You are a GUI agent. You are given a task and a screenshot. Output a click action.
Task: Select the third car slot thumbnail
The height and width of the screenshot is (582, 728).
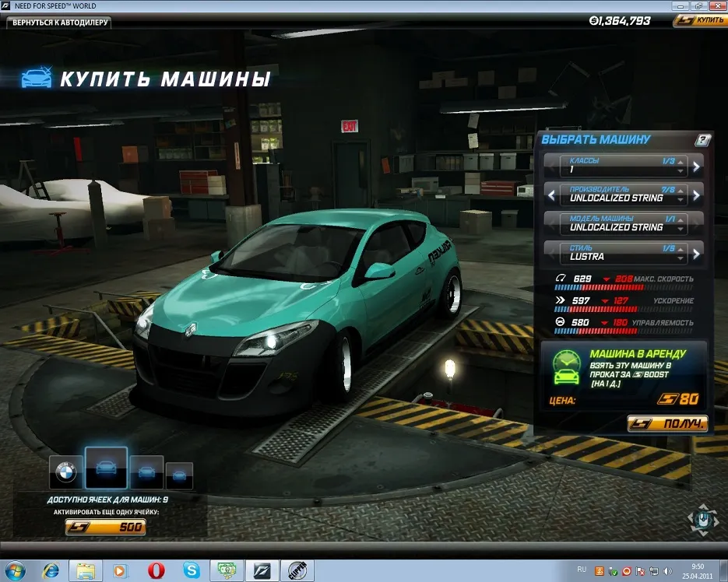146,472
